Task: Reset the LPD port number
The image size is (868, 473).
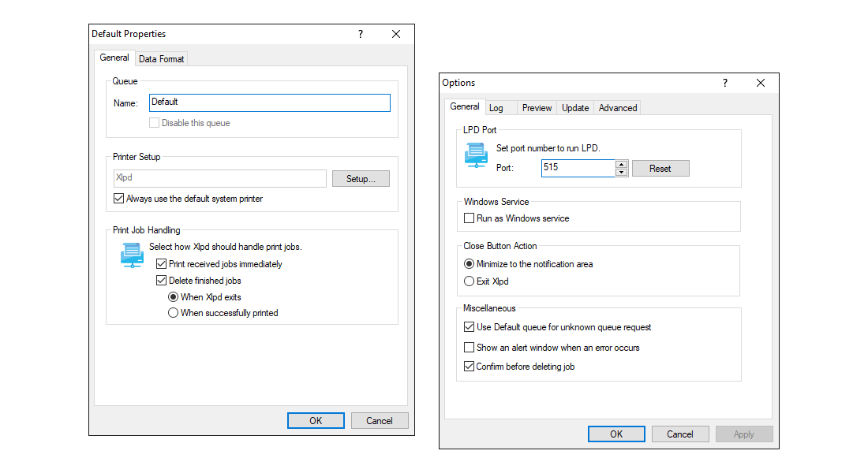Action: point(660,169)
